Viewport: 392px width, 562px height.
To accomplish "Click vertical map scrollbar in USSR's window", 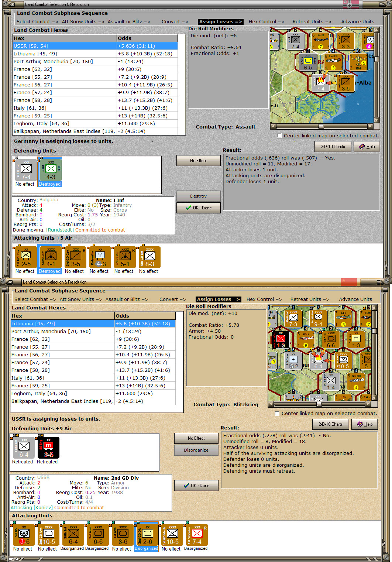I will (375, 353).
